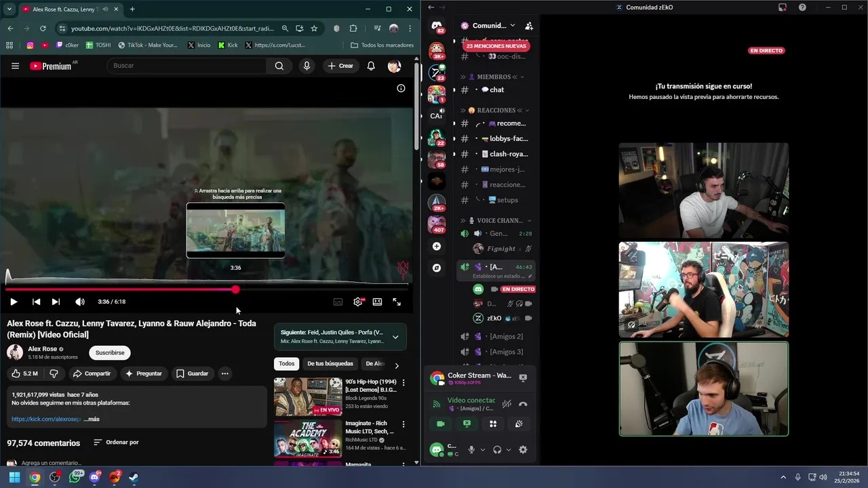This screenshot has width=868, height=488.
Task: Skip to next video in player
Action: tap(56, 302)
